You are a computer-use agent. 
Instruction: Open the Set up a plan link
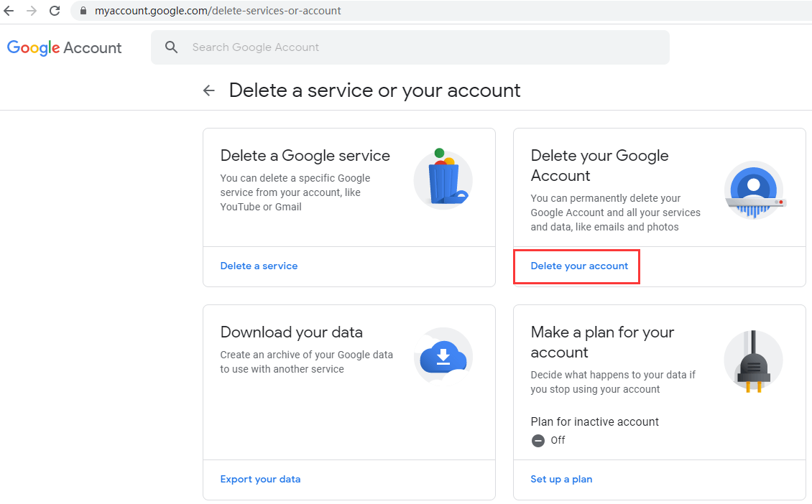[561, 479]
